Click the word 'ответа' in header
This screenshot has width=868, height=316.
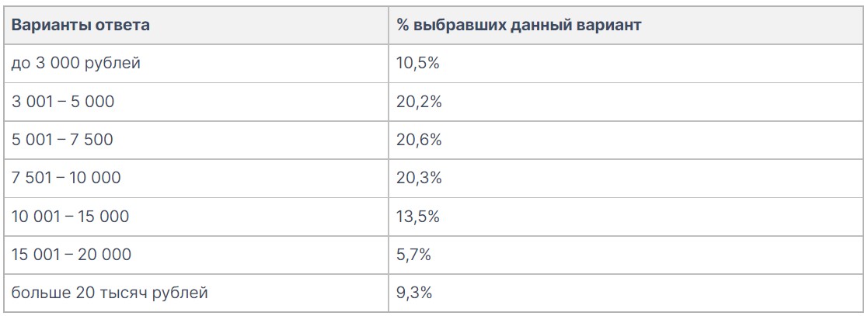click(122, 26)
